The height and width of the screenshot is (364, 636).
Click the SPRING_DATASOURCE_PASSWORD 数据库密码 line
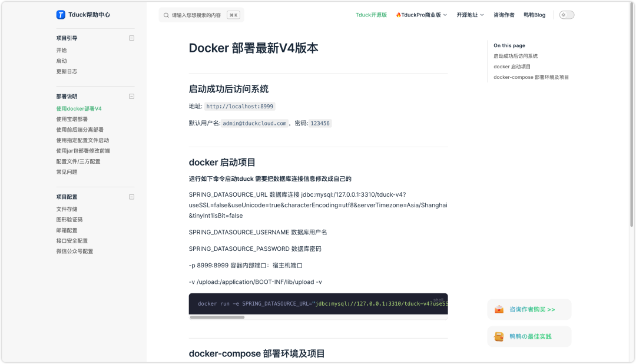[255, 249]
